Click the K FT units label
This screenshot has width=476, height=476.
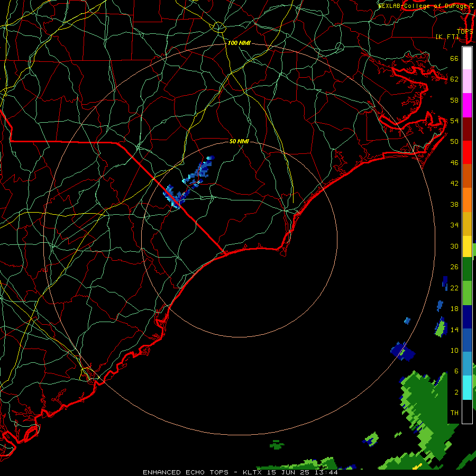[x=447, y=36]
